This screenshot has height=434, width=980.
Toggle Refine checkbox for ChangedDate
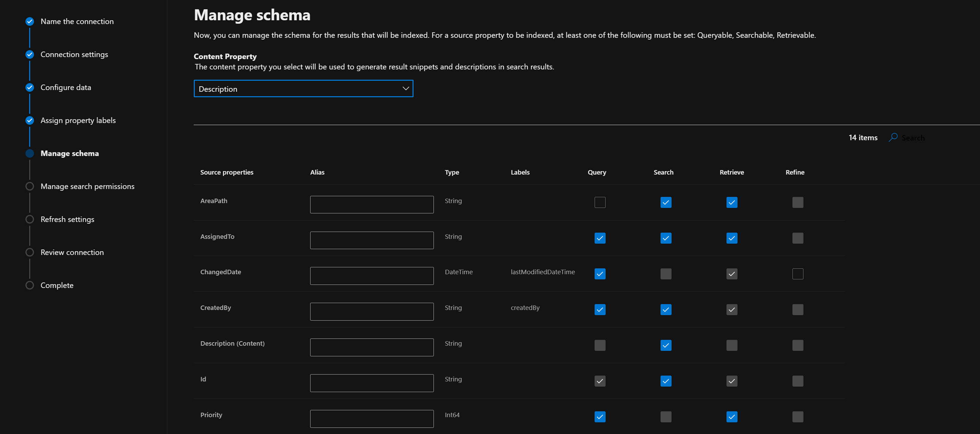click(x=797, y=274)
